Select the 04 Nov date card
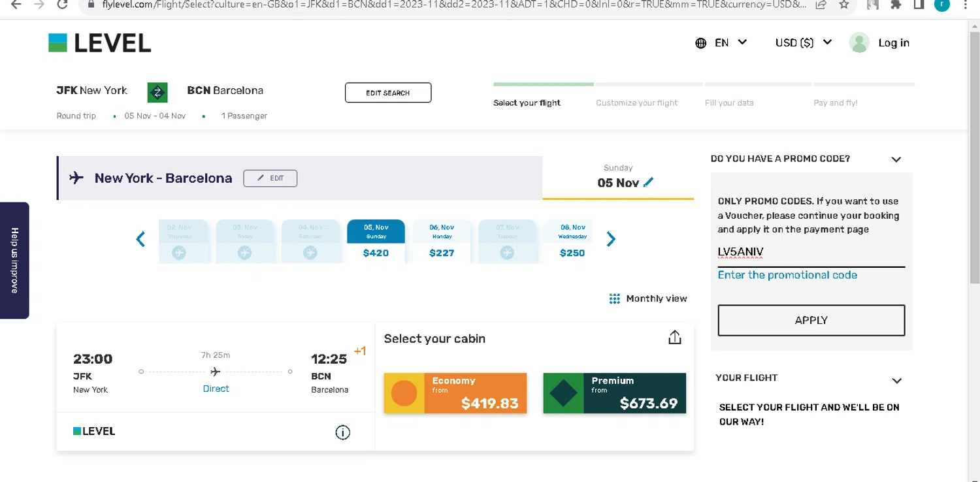Image resolution: width=980 pixels, height=482 pixels. (310, 241)
